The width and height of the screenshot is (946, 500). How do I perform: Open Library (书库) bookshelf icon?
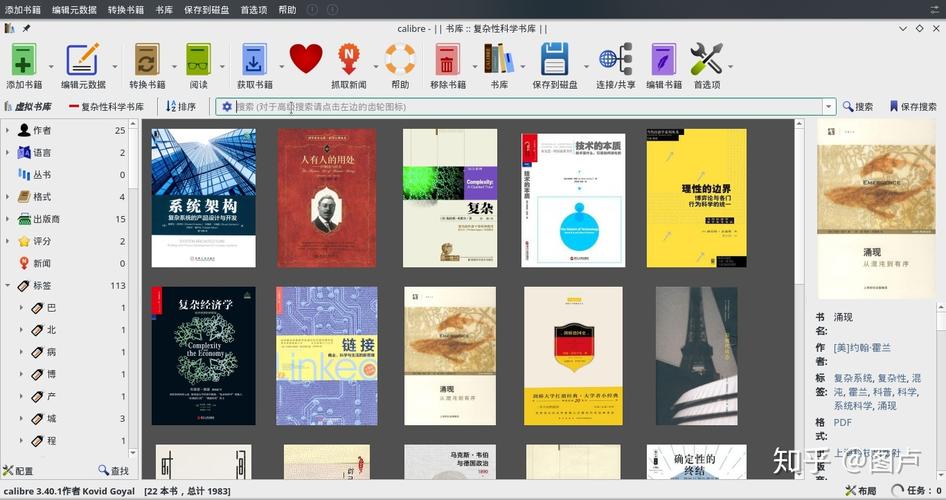click(x=499, y=59)
